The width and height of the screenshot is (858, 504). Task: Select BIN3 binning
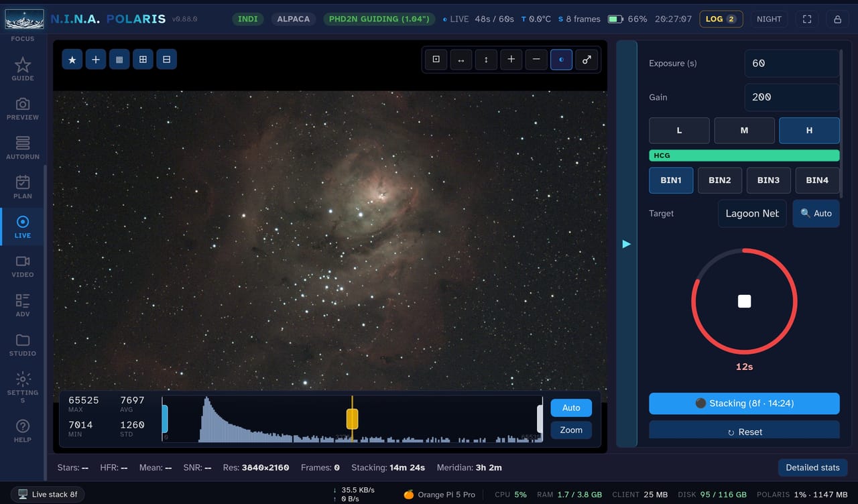click(x=768, y=180)
